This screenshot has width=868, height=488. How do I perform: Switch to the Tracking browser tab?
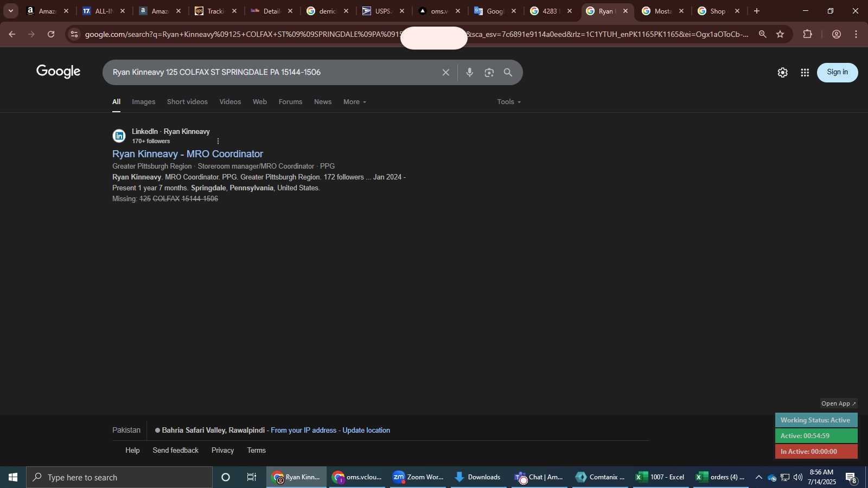(215, 11)
